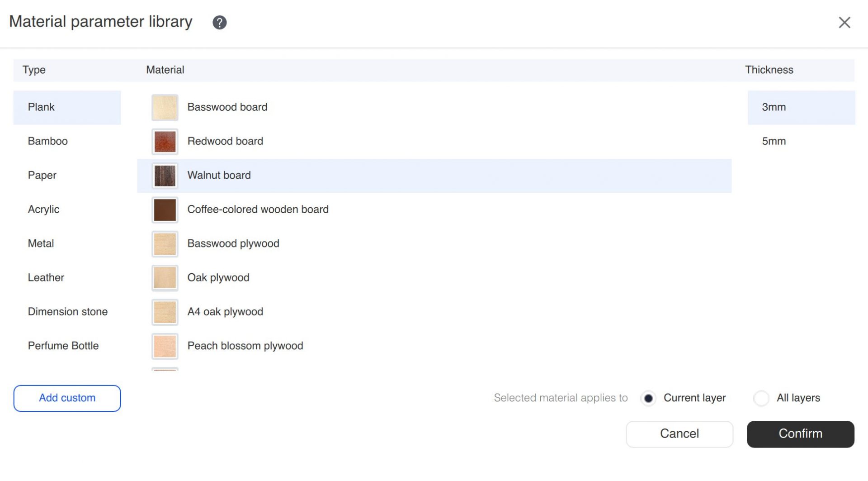The image size is (868, 481).
Task: Click the help question mark icon
Action: [220, 22]
